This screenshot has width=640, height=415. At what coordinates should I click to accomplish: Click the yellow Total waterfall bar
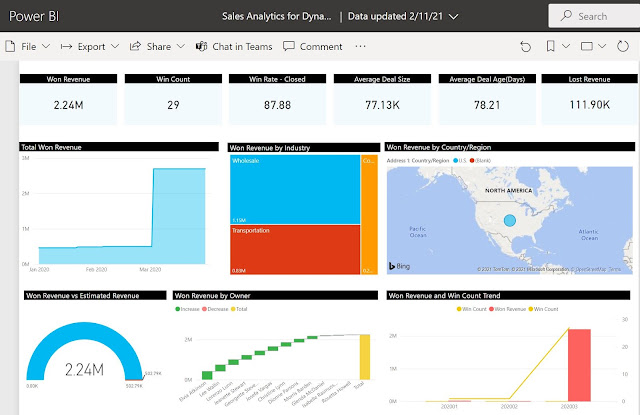point(364,357)
